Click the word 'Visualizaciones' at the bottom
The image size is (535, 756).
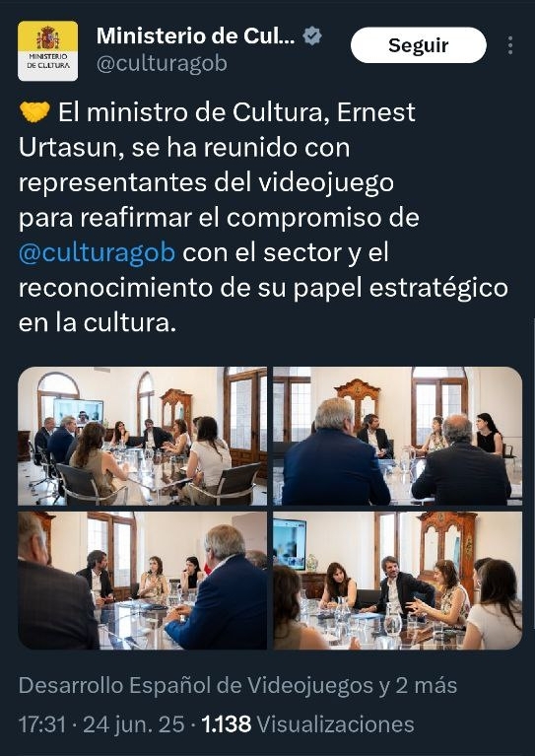[x=335, y=724]
